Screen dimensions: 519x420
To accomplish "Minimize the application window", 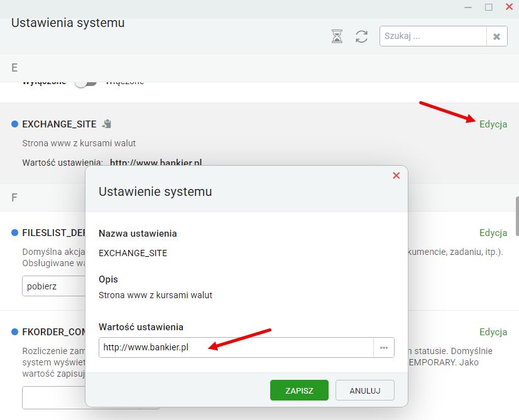I will click(467, 7).
